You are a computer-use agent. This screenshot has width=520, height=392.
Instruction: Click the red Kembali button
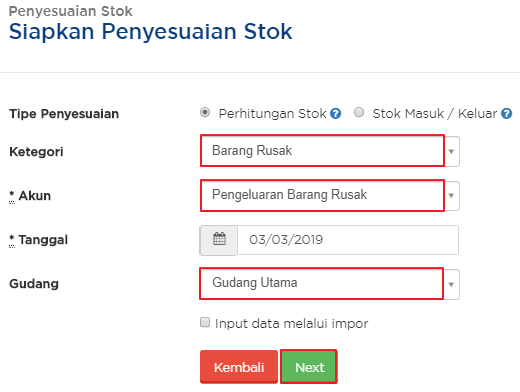tap(239, 367)
